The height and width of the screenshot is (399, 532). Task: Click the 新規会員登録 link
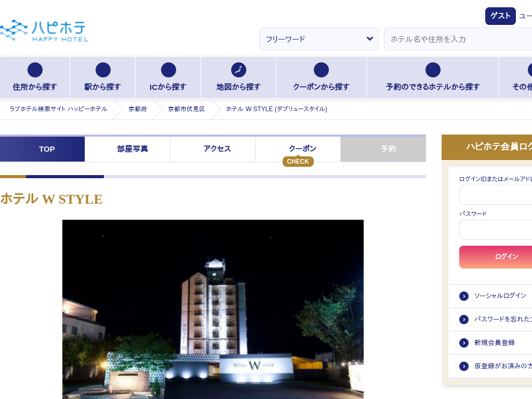[x=495, y=343]
